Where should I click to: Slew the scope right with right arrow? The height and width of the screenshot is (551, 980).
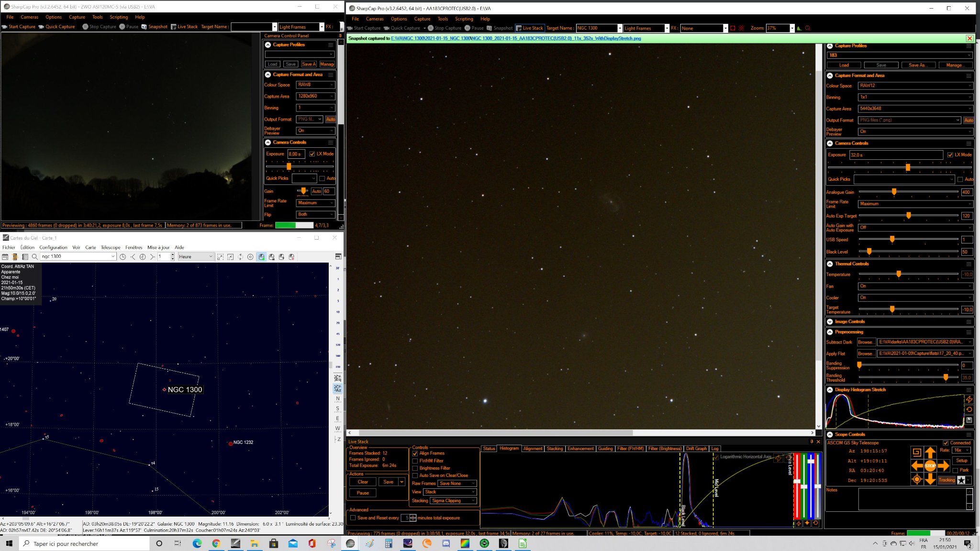coord(943,465)
